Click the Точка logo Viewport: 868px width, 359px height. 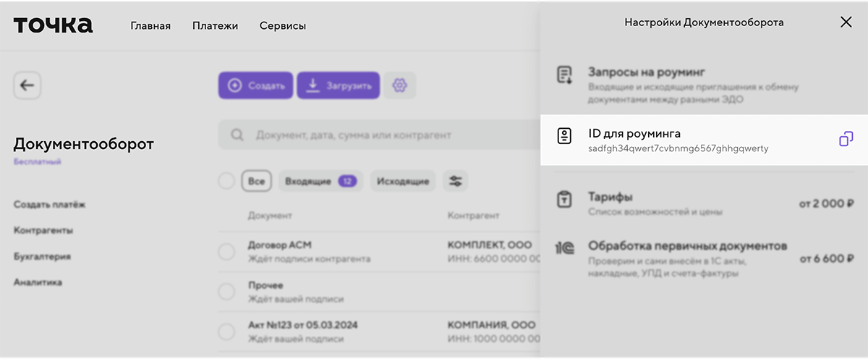tap(54, 25)
